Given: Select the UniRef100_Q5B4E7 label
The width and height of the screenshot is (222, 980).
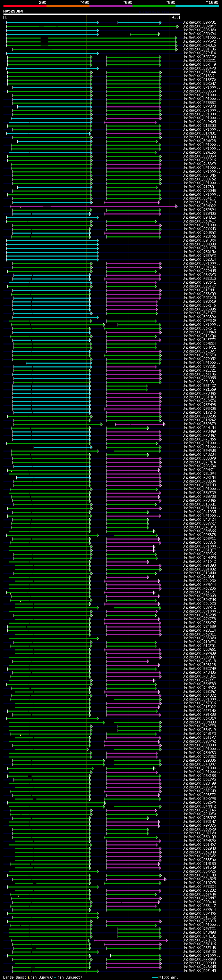Looking at the screenshot, I should (199, 221).
